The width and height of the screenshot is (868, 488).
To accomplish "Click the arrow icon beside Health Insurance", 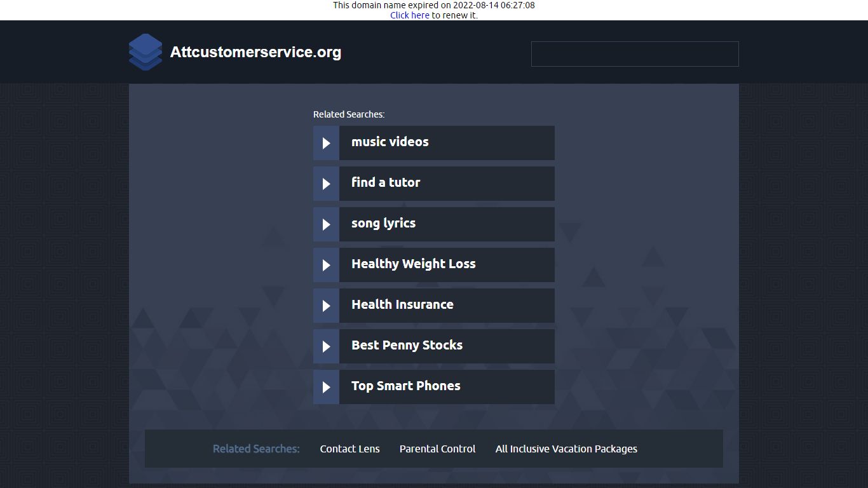I will coord(326,306).
